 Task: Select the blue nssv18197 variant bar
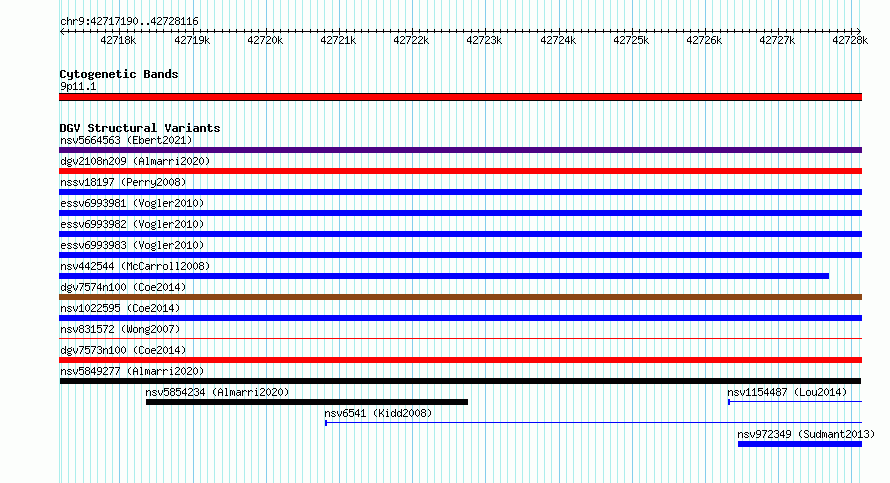click(x=460, y=192)
